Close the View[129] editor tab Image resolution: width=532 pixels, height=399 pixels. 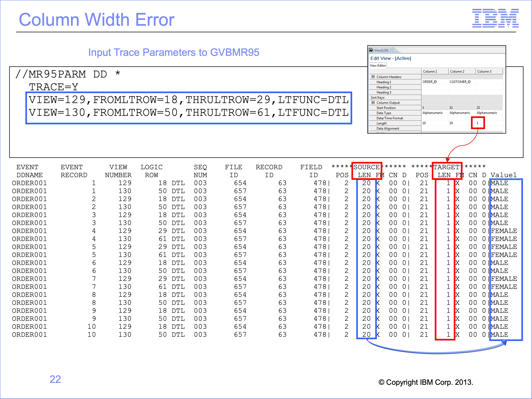click(x=392, y=50)
